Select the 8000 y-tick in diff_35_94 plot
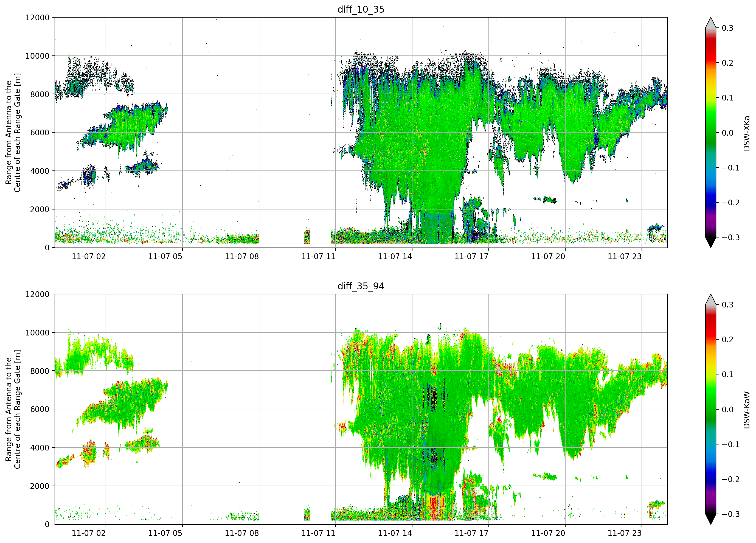This screenshot has height=543, width=756. click(x=40, y=371)
